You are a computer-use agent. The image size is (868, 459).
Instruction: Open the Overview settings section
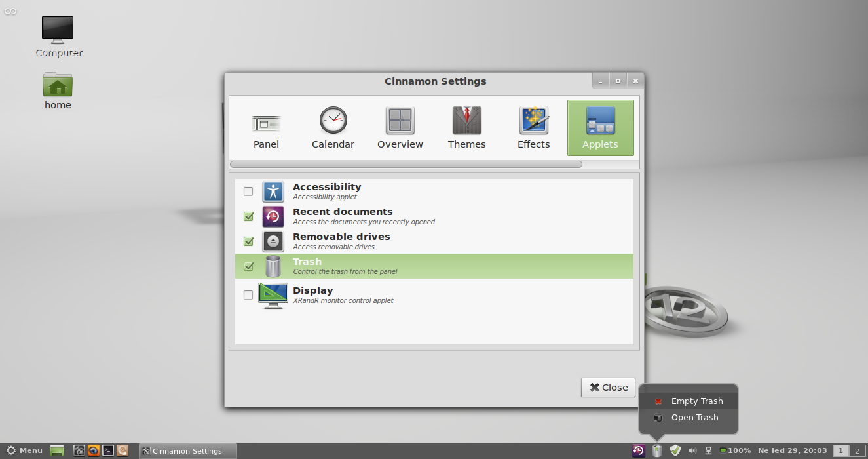pos(400,128)
